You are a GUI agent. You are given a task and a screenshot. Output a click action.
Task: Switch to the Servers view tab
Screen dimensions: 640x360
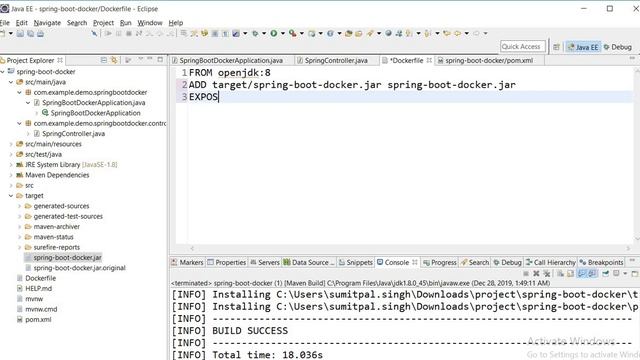(x=264, y=262)
